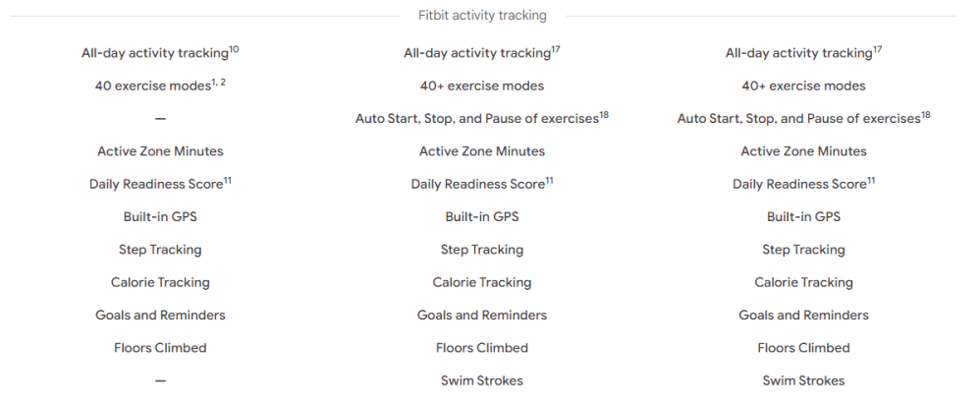Click "Built-in GPS" in the middle column

pyautogui.click(x=481, y=217)
